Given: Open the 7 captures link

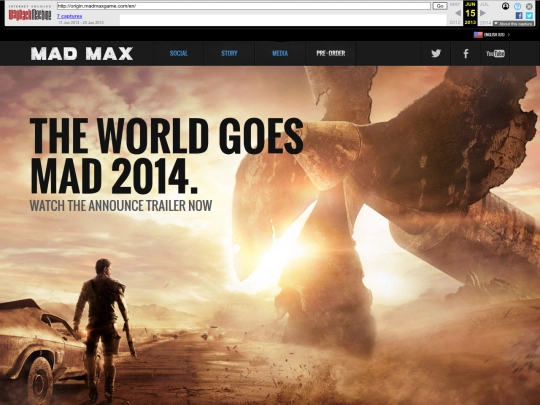Looking at the screenshot, I should click(70, 16).
